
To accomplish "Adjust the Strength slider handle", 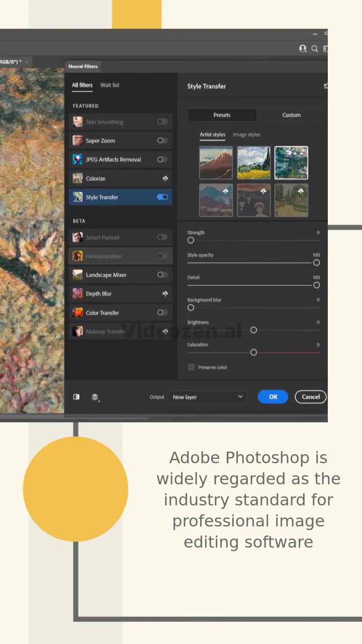I will (x=191, y=240).
